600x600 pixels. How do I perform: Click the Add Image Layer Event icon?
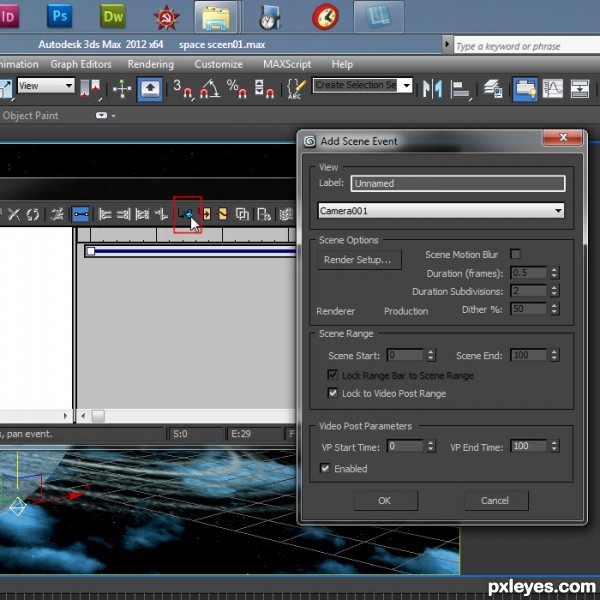coord(242,214)
